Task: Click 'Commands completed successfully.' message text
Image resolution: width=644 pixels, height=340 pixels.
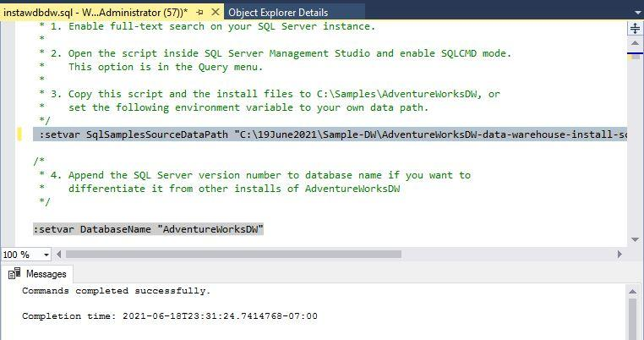Action: [x=117, y=291]
